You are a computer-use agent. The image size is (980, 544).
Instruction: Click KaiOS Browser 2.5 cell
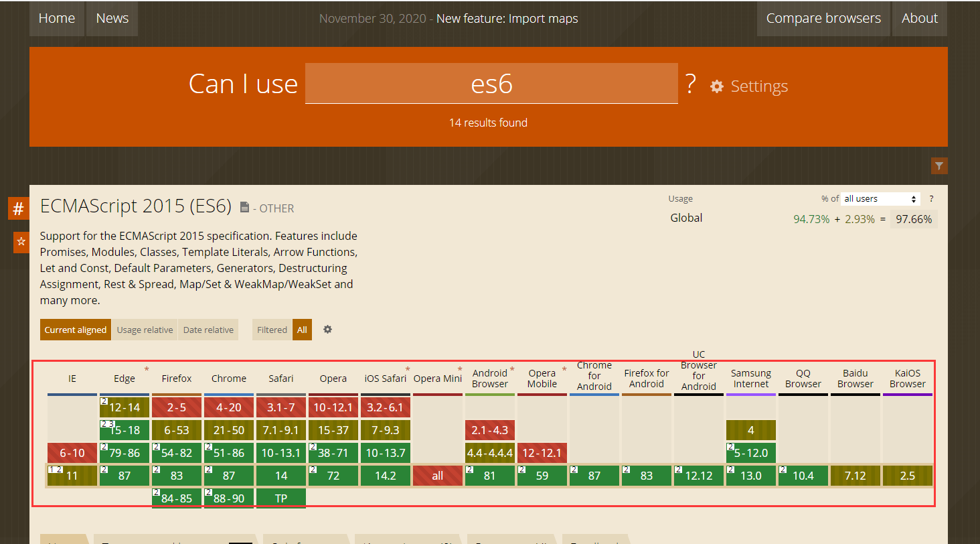point(908,476)
